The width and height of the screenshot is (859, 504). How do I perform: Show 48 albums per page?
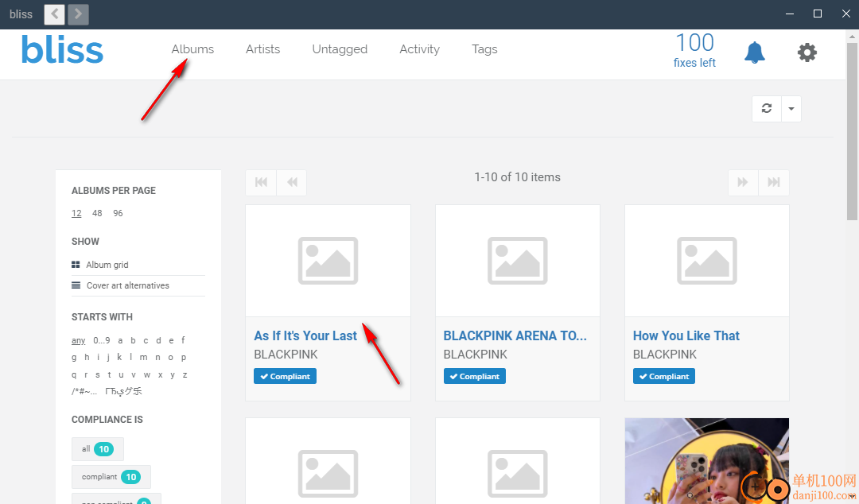97,213
